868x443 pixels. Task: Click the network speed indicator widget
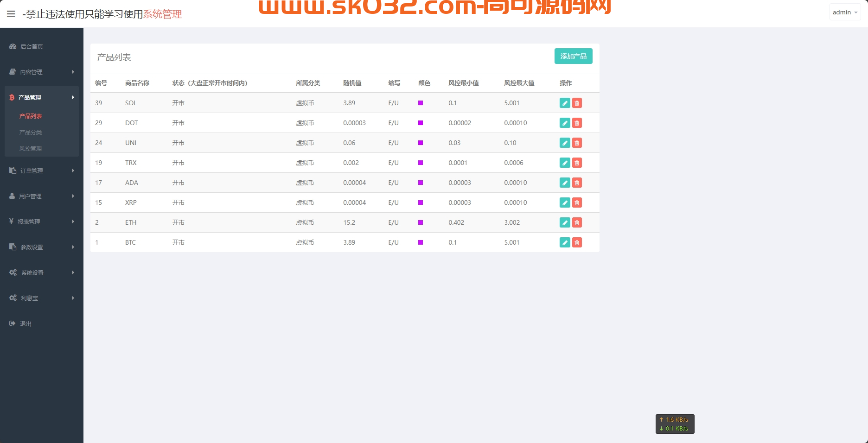[x=675, y=424]
